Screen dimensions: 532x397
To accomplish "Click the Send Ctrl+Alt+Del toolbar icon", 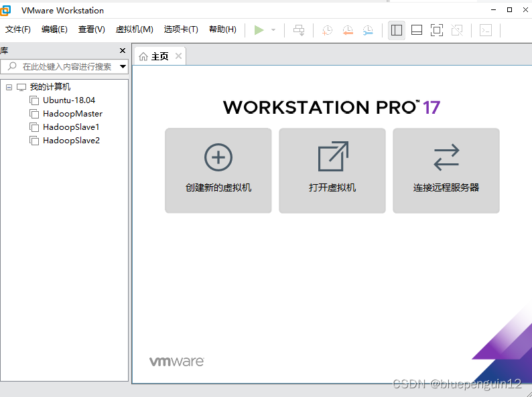I will point(299,30).
